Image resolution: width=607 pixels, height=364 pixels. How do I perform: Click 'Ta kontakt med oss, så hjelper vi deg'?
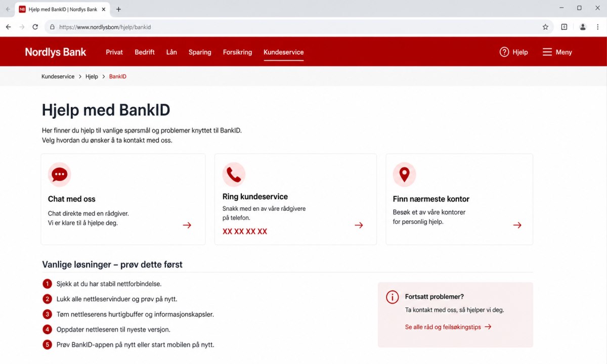(455, 310)
